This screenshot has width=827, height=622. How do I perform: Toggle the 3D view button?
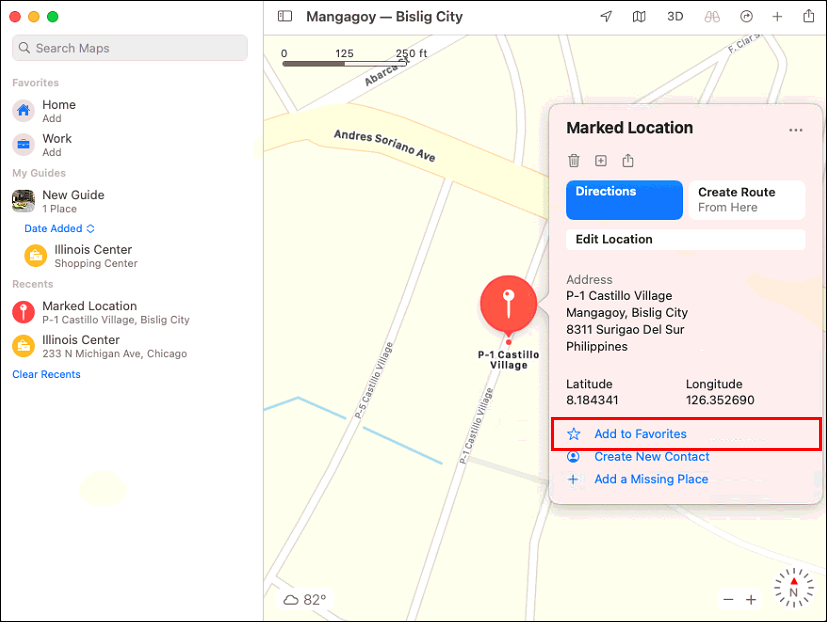pyautogui.click(x=675, y=16)
